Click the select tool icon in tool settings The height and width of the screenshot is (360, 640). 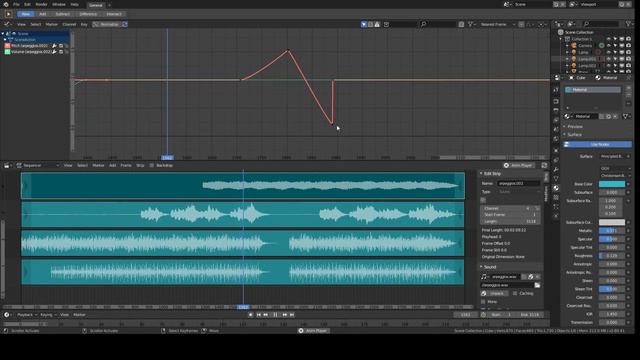[x=8, y=14]
